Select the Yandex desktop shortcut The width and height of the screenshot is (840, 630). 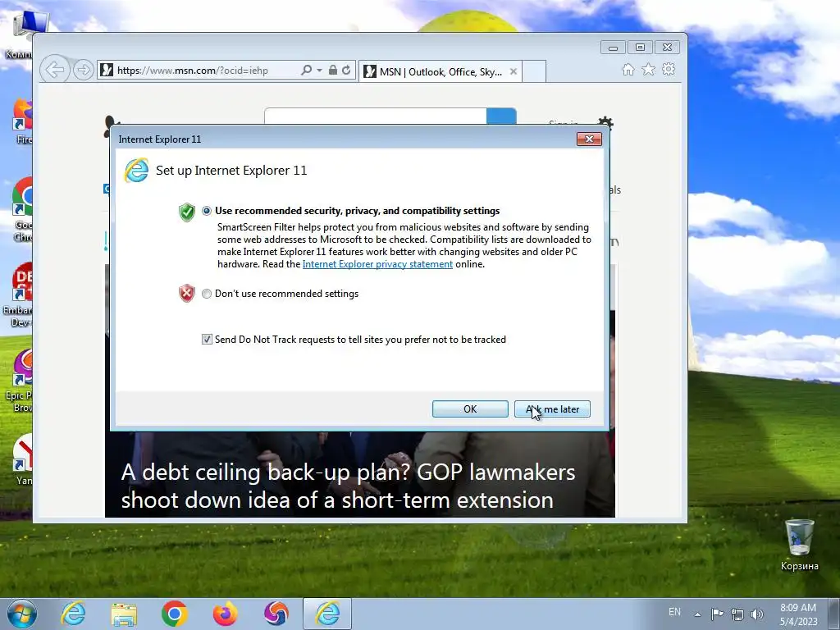22,459
